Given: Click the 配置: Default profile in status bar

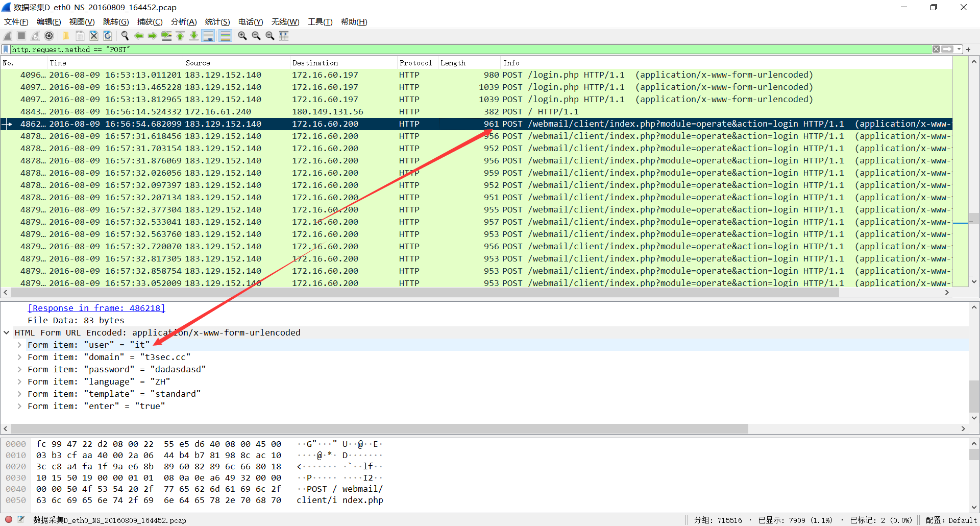Looking at the screenshot, I should point(951,520).
